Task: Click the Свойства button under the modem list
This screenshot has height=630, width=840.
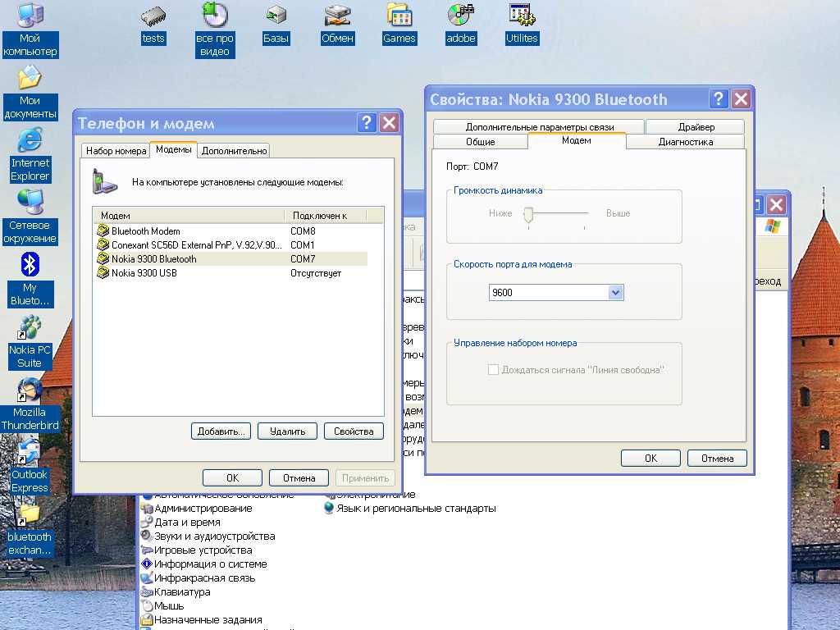Action: click(x=354, y=431)
